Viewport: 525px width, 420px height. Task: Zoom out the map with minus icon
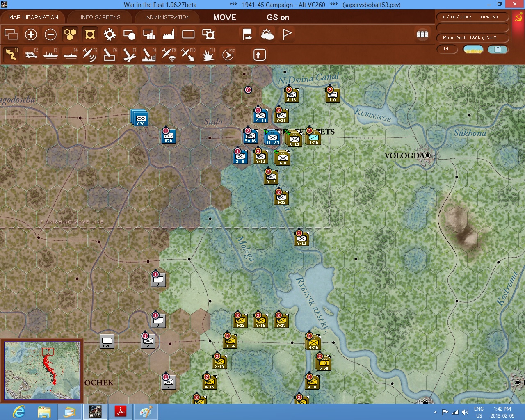(x=50, y=34)
